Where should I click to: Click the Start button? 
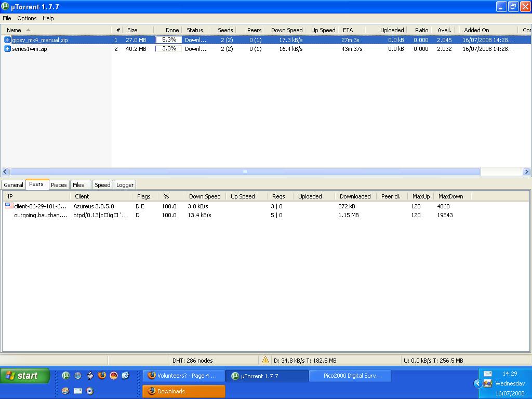(25, 376)
